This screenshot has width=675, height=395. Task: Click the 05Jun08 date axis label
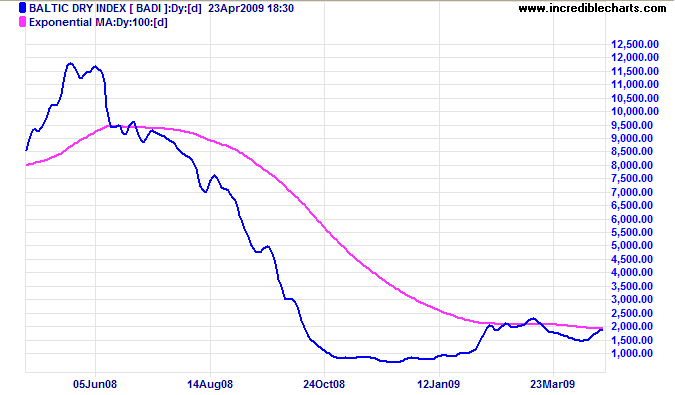[95, 384]
